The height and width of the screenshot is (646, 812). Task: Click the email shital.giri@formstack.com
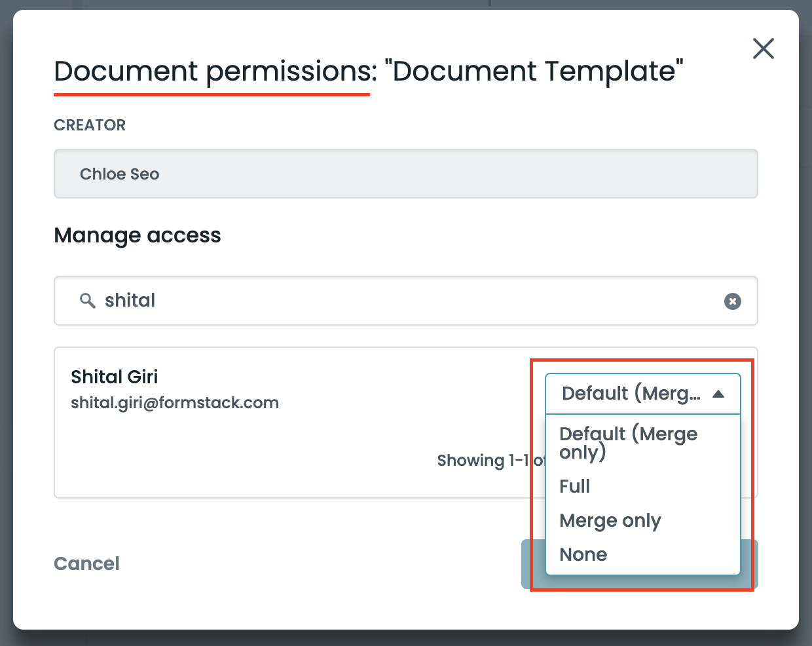click(175, 402)
